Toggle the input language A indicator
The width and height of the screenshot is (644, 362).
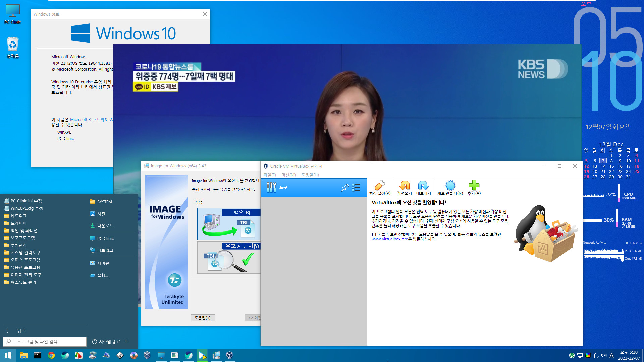pos(611,355)
